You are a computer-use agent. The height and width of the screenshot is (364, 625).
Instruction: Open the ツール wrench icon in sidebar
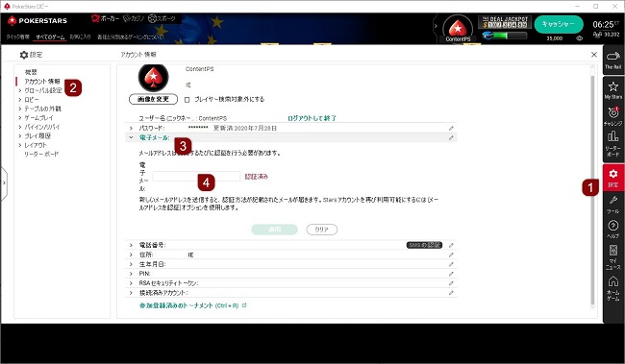point(613,205)
